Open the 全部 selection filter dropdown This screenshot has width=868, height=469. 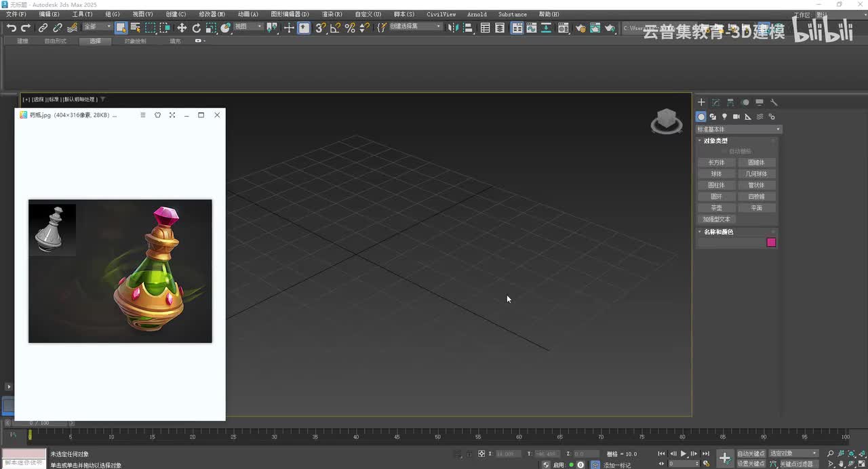coord(98,27)
